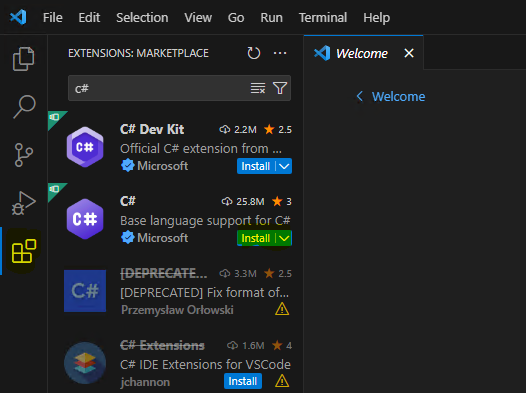Open the filter extensions funnel icon
Image resolution: width=526 pixels, height=393 pixels.
click(280, 88)
